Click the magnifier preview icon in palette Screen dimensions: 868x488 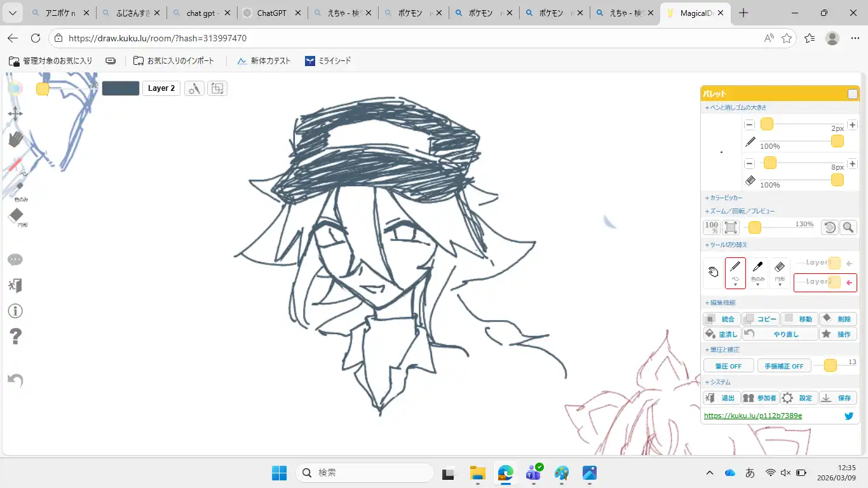point(848,227)
